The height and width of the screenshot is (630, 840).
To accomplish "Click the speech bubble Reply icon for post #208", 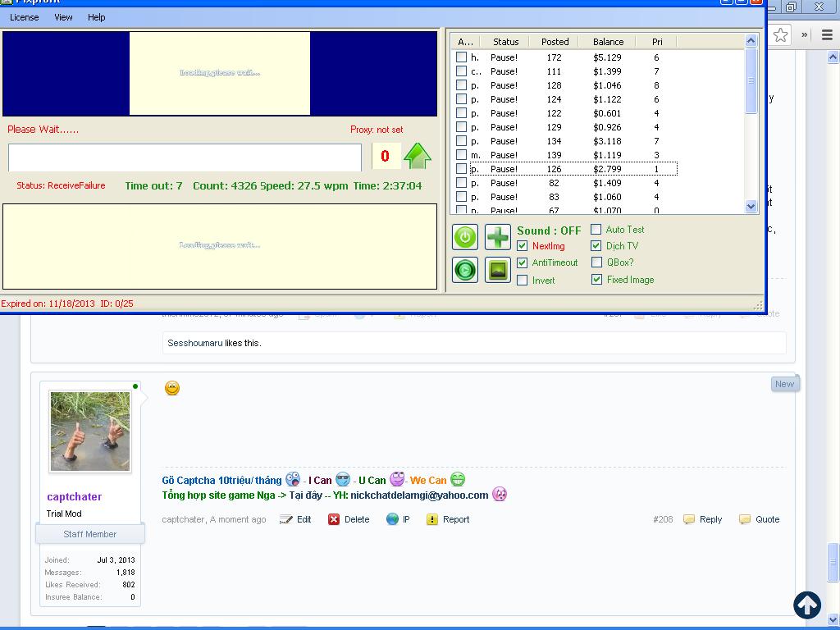I will tap(689, 519).
